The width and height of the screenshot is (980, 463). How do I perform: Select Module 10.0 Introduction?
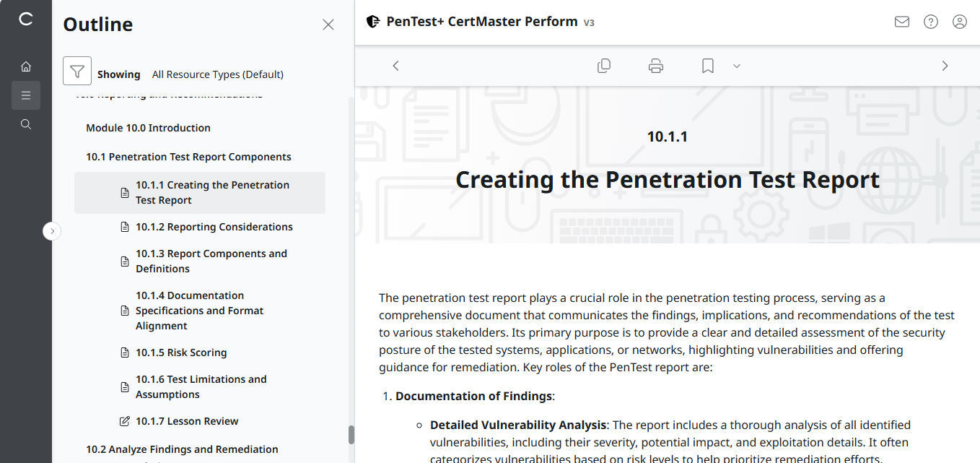pos(148,127)
